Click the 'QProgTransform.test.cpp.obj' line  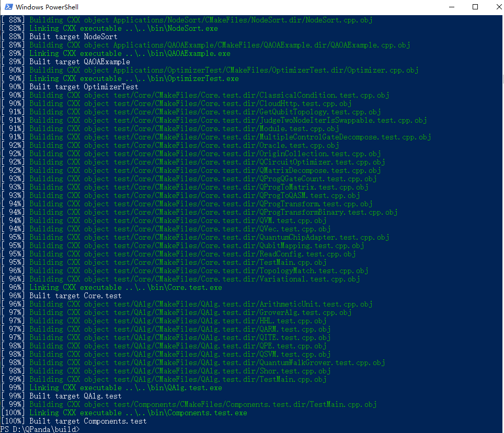[187, 204]
